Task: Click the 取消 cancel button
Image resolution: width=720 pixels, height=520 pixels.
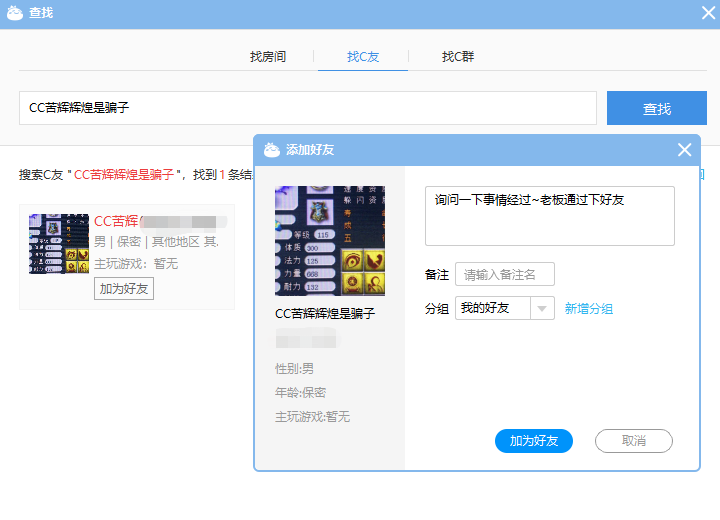Action: point(634,441)
